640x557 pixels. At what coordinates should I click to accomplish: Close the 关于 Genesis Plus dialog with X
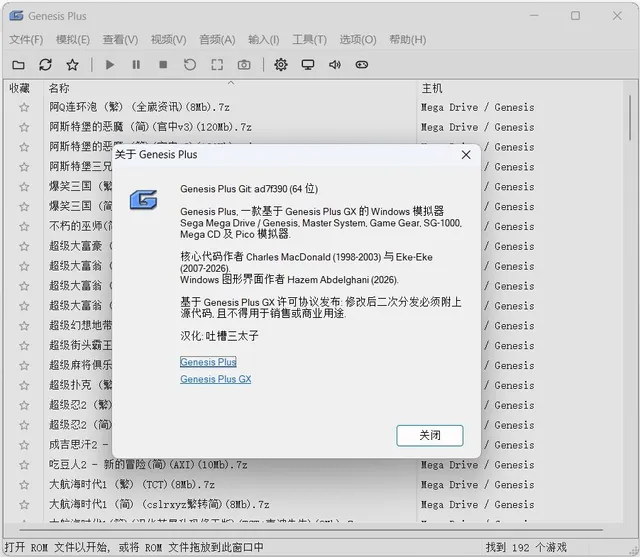pyautogui.click(x=466, y=155)
